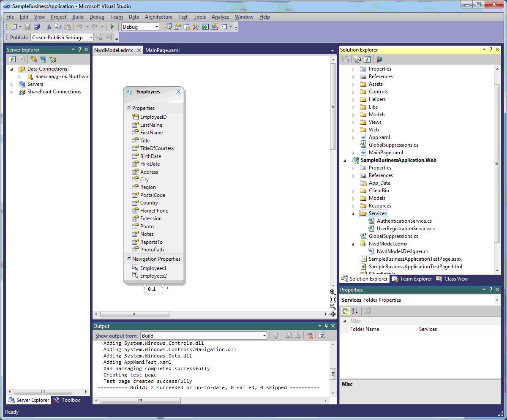Cut selection with the scissors icon
The image size is (507, 420).
click(49, 27)
